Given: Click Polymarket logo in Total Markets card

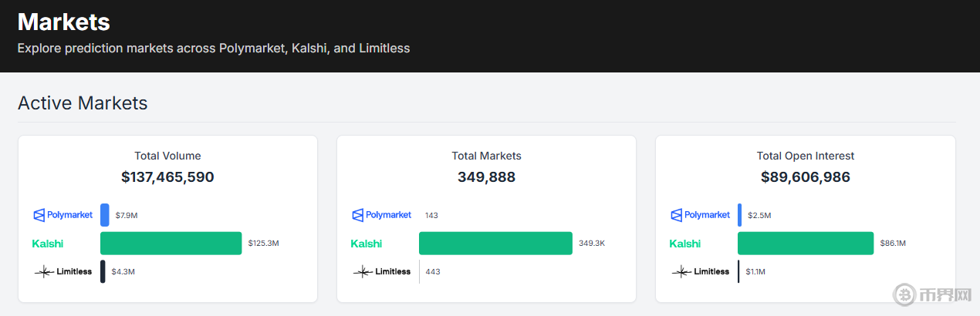Looking at the screenshot, I should point(381,215).
